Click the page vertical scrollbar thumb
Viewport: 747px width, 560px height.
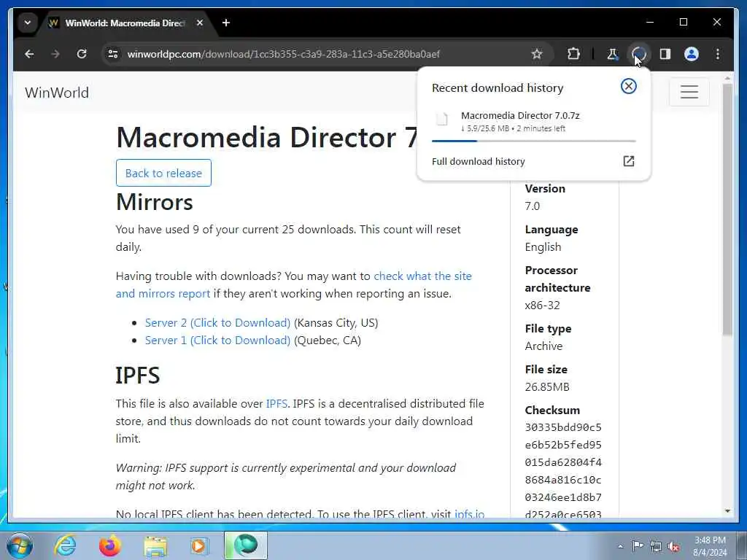point(727,209)
